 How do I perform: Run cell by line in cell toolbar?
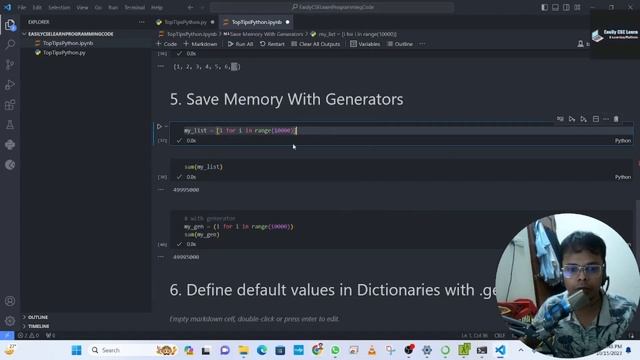[560, 119]
